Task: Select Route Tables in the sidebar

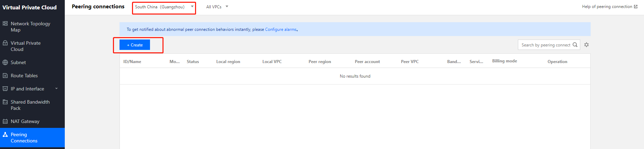Action: click(x=24, y=76)
